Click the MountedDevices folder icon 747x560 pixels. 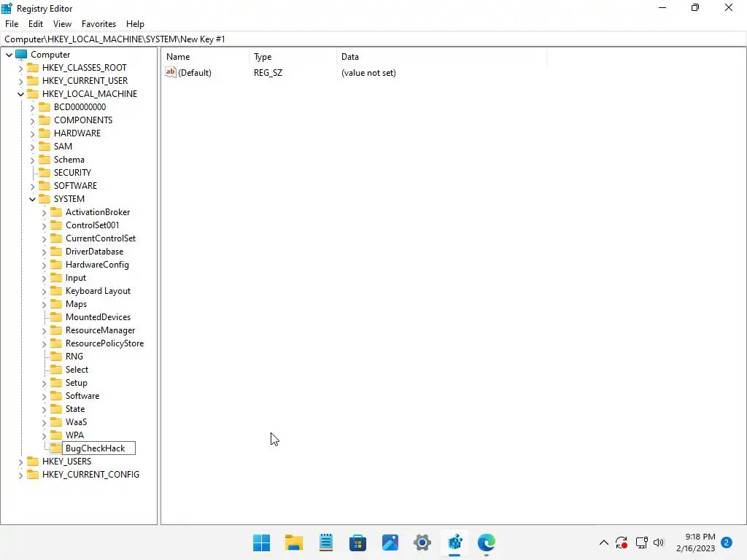click(x=56, y=317)
